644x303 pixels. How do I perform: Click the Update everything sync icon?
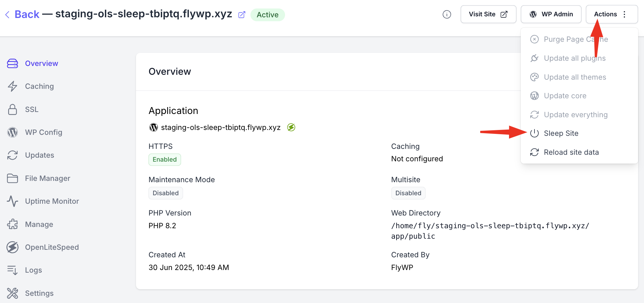pyautogui.click(x=534, y=115)
